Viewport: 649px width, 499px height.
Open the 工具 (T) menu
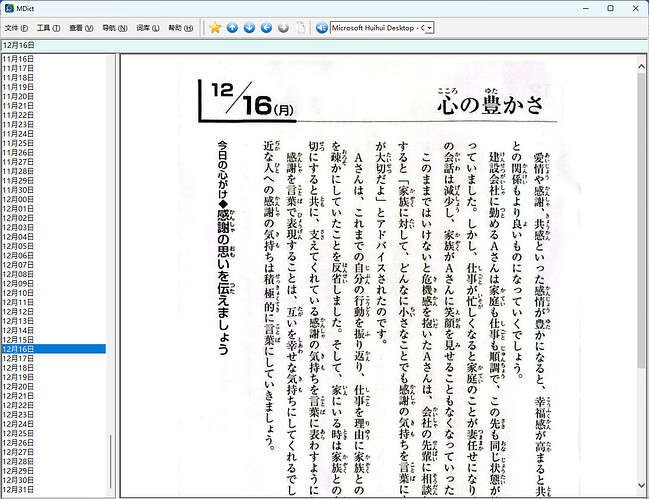[x=48, y=28]
